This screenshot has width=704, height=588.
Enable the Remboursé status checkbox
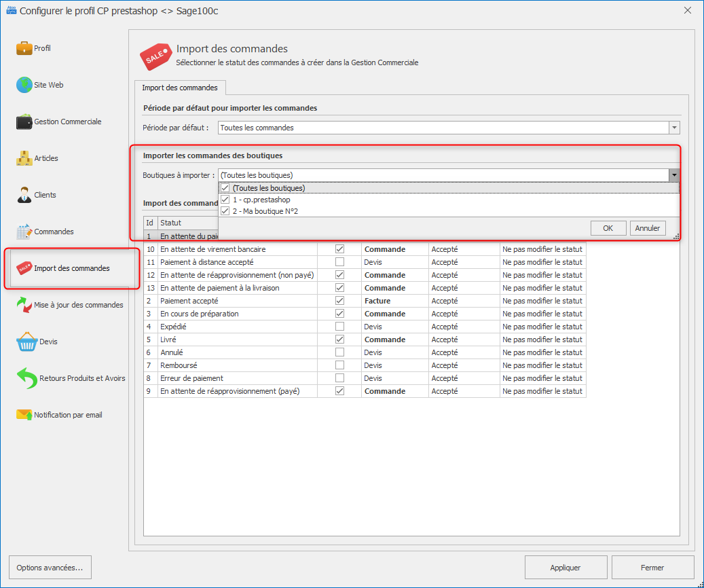pos(340,365)
